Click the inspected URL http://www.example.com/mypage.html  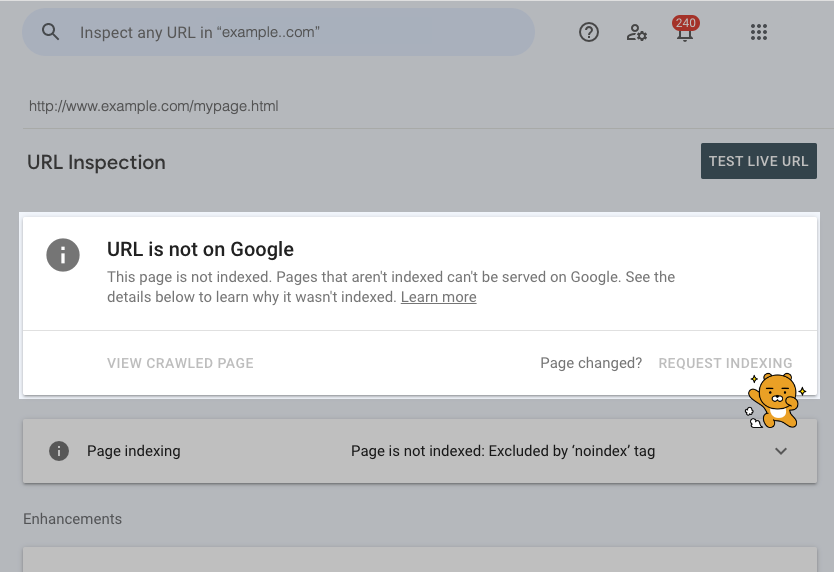click(x=154, y=106)
